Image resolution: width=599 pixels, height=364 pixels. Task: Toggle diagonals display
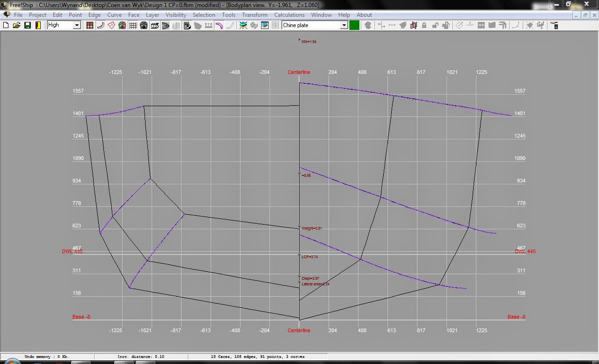coord(176,25)
